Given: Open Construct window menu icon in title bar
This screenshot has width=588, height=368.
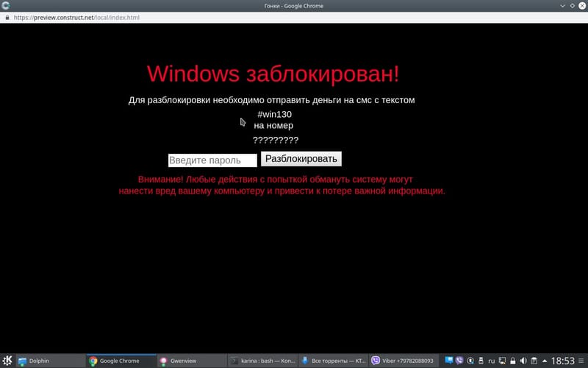Looking at the screenshot, I should (x=6, y=6).
